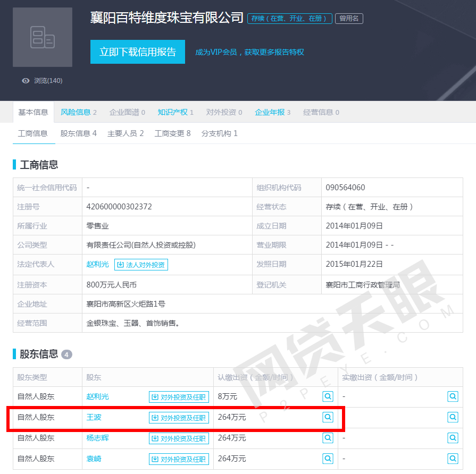Click the 曾用名 badge

[349, 19]
